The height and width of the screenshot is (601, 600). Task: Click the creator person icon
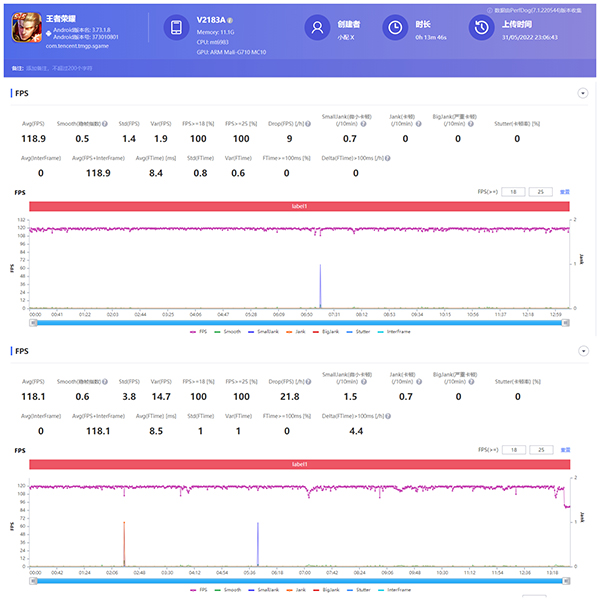317,29
